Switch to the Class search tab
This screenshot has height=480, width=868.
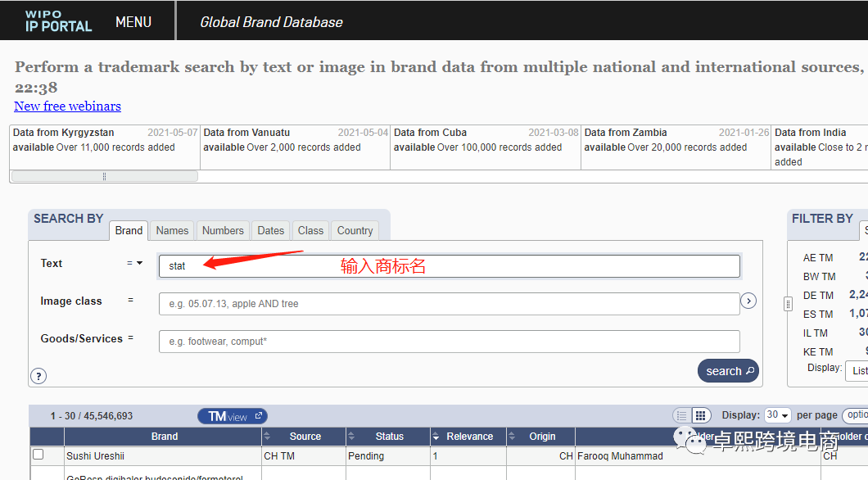310,230
